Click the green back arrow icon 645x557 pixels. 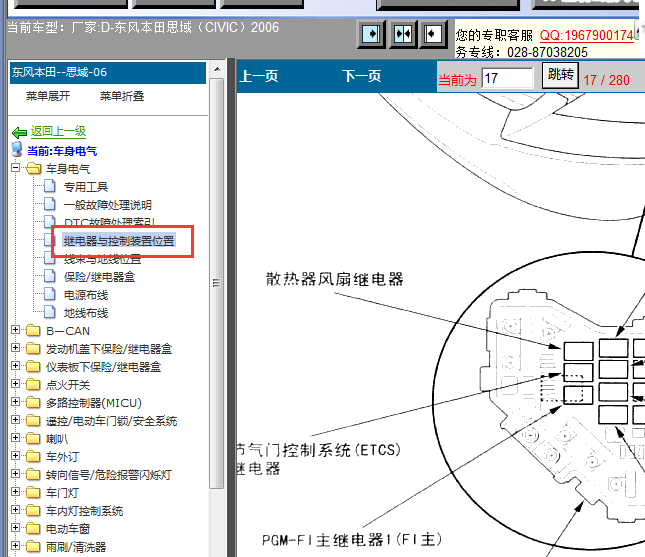(19, 132)
